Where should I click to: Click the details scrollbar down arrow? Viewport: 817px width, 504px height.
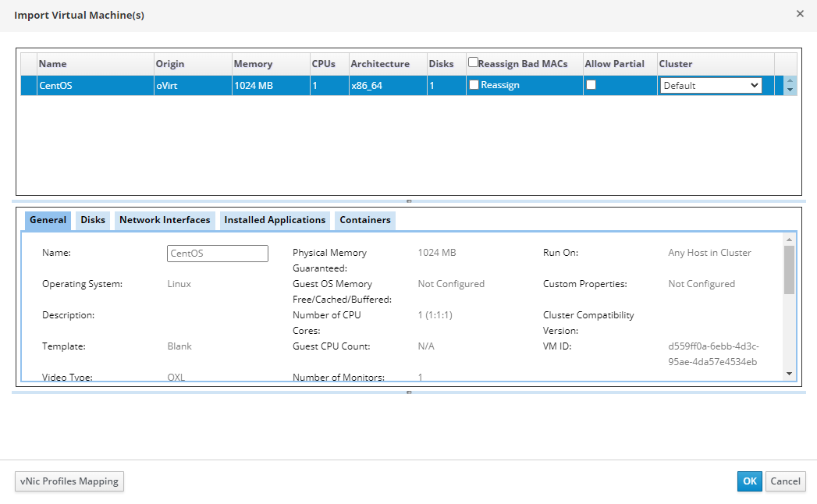coord(789,374)
